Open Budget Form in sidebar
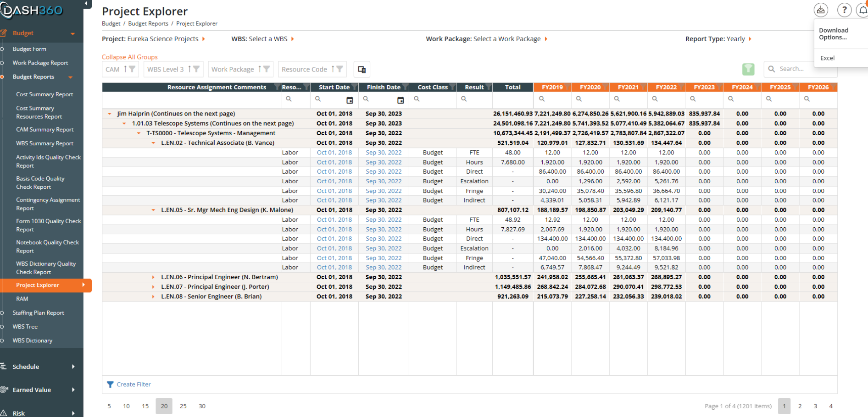The image size is (868, 417). click(29, 49)
